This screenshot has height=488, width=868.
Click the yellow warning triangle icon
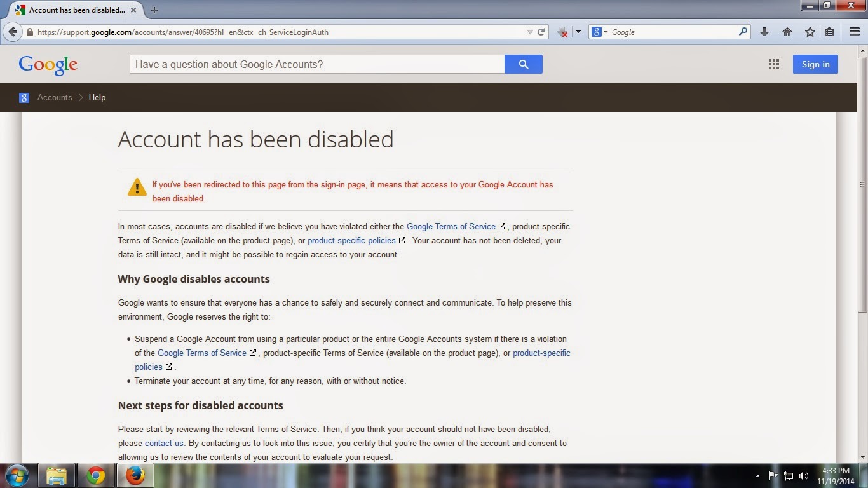(137, 187)
